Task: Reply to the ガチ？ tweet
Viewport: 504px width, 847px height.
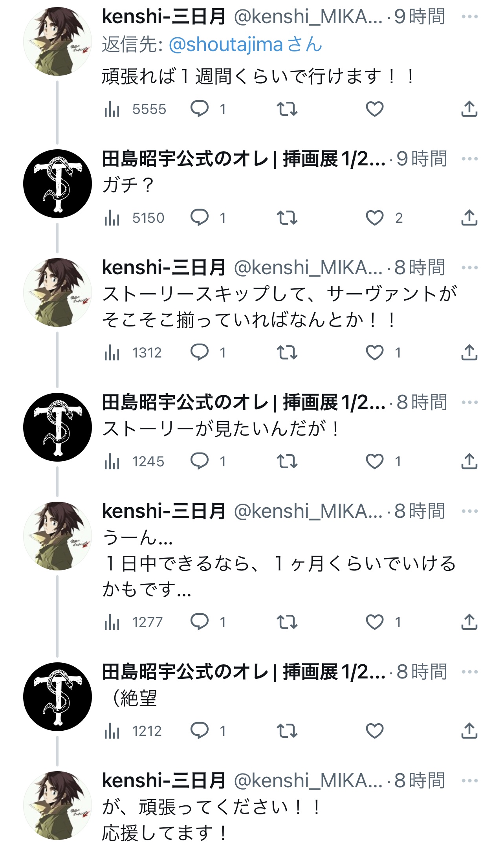Action: (x=199, y=218)
